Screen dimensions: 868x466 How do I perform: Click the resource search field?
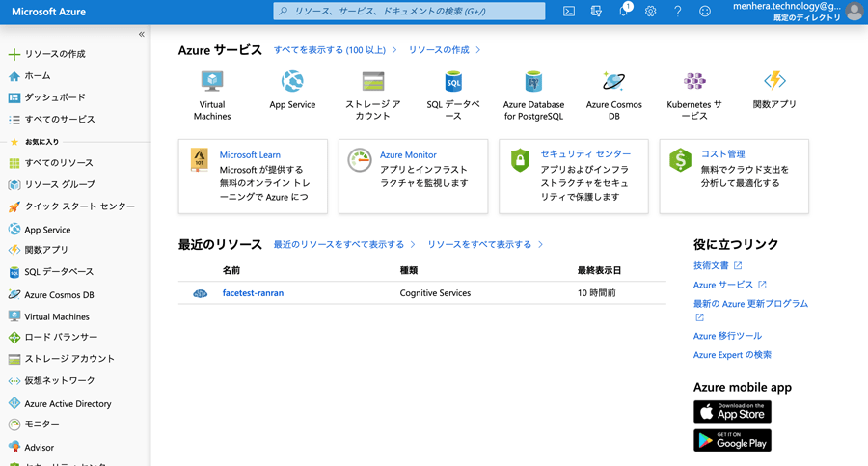point(410,12)
